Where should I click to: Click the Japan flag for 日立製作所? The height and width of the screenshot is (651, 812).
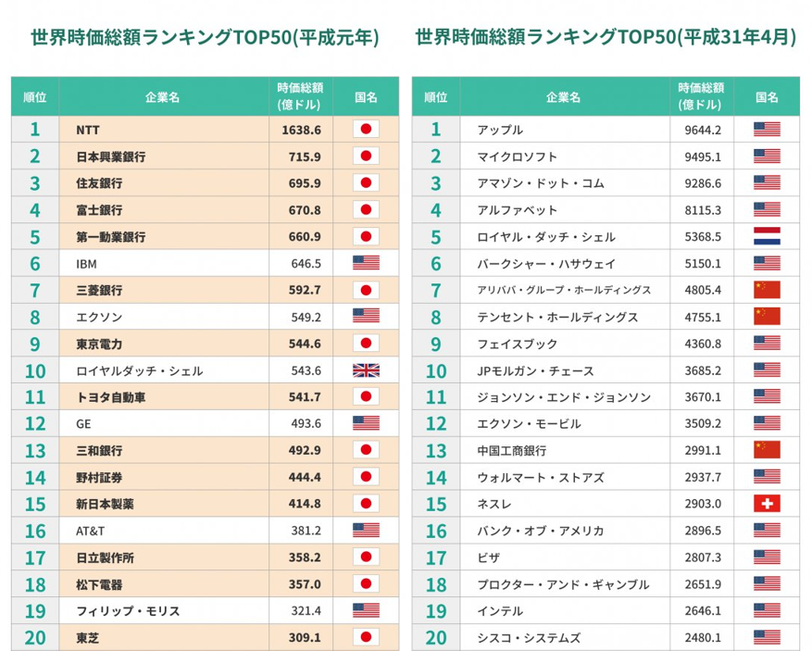366,557
